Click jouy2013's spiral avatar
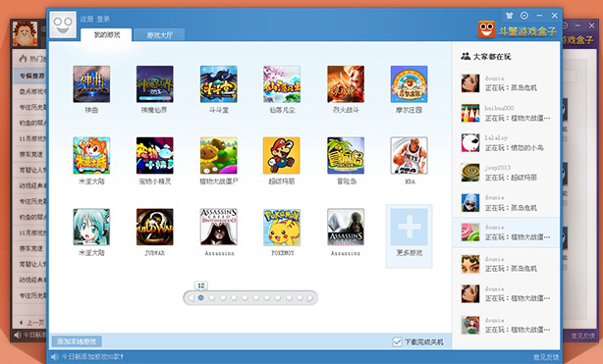The image size is (603, 364). tap(470, 173)
